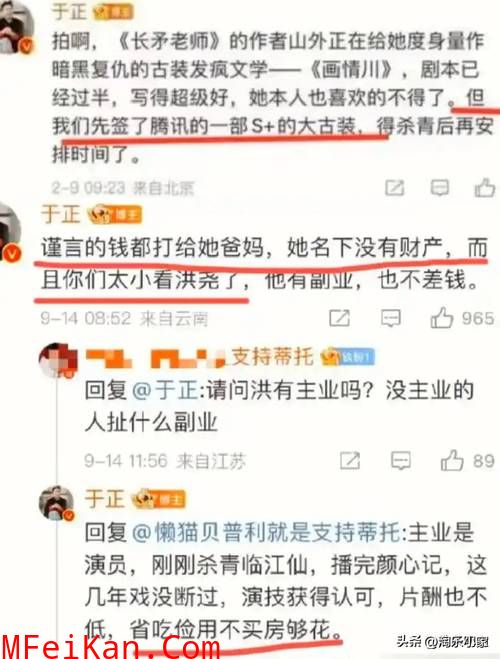
Task: Open 于正 avatar beside the 谨言 comment
Action: (8, 232)
